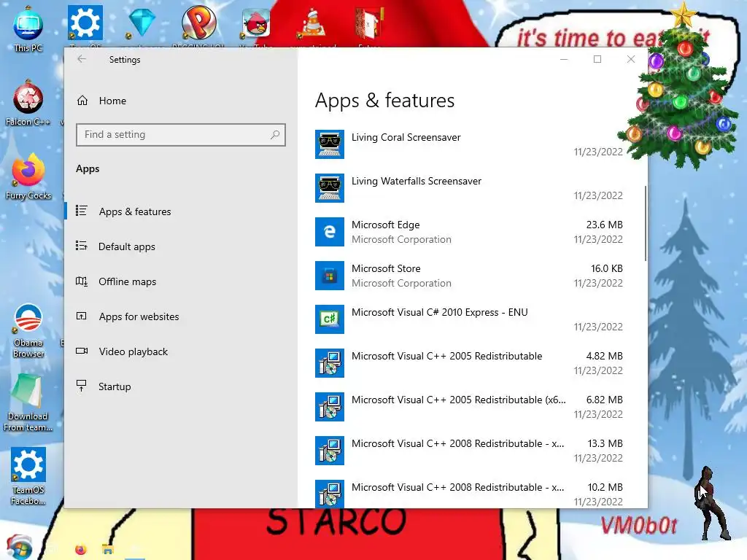Open Home in Settings sidebar
747x560 pixels.
pyautogui.click(x=112, y=101)
